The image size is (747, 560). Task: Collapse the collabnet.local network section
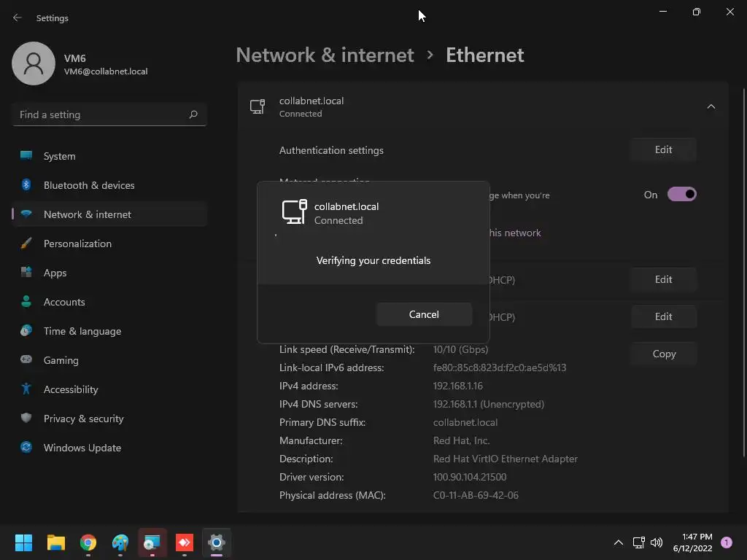(x=711, y=106)
